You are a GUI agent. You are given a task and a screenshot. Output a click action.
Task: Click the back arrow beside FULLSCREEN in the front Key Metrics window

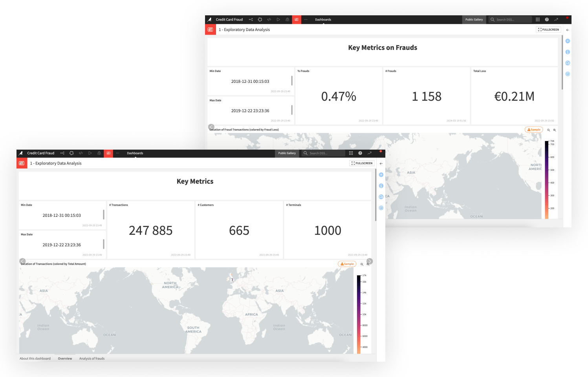pyautogui.click(x=381, y=163)
